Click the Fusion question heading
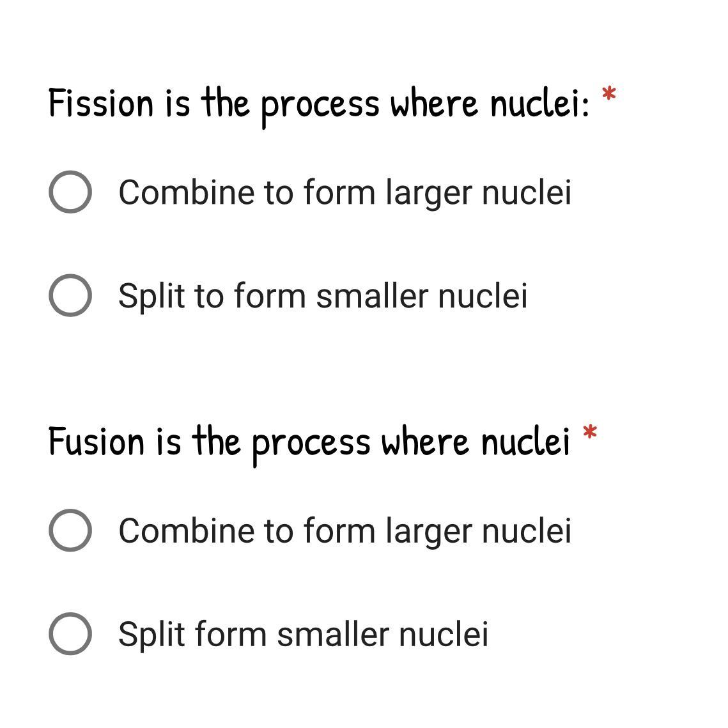The image size is (728, 728). 309,444
